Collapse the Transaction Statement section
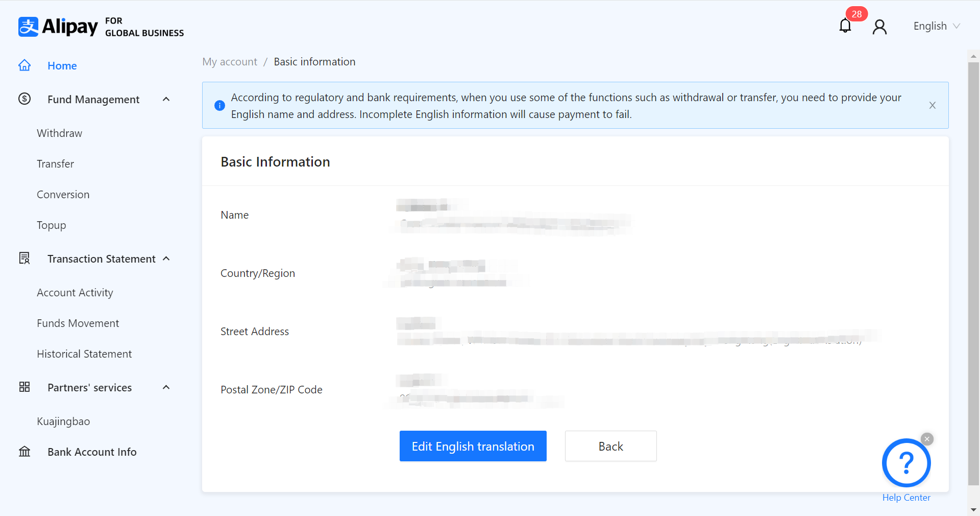Image resolution: width=980 pixels, height=516 pixels. point(166,259)
